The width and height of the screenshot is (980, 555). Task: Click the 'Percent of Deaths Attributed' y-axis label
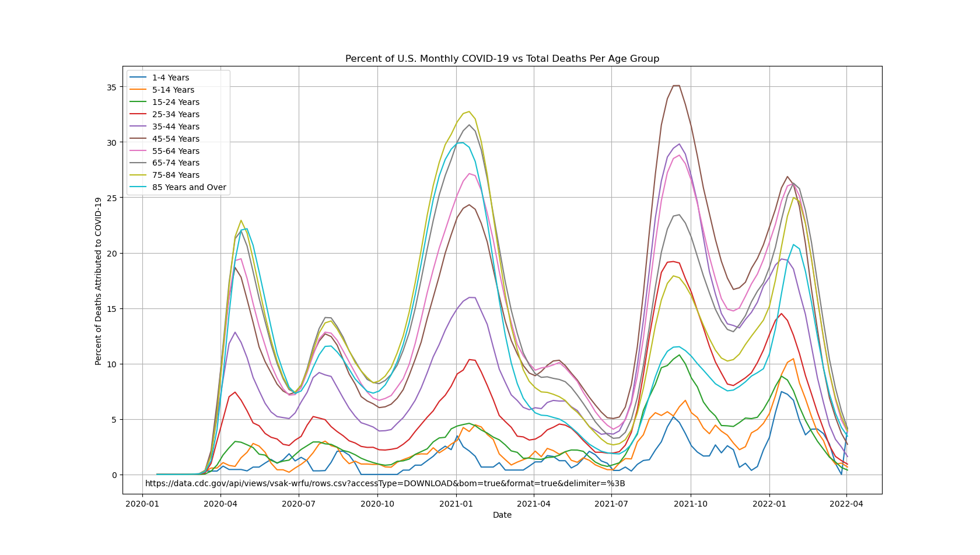point(99,280)
